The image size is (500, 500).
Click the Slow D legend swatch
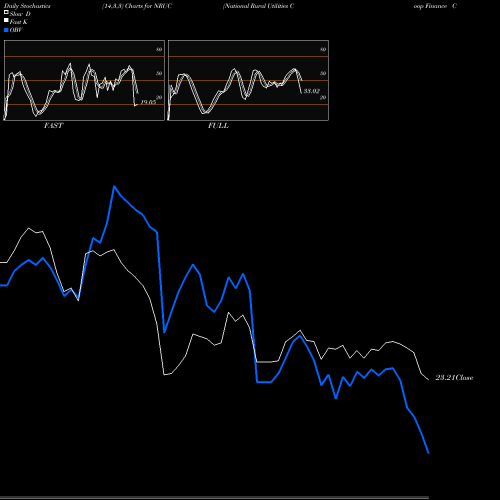coord(6,12)
